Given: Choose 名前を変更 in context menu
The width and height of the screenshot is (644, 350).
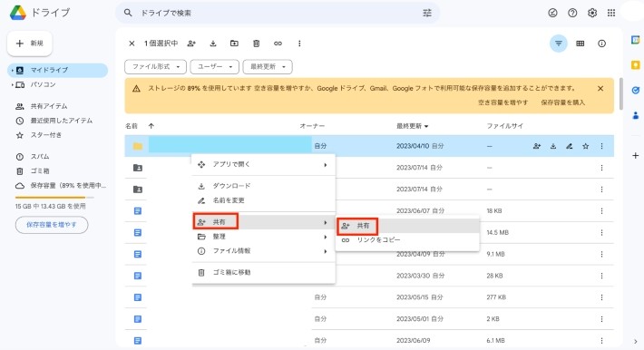Looking at the screenshot, I should (x=264, y=200).
